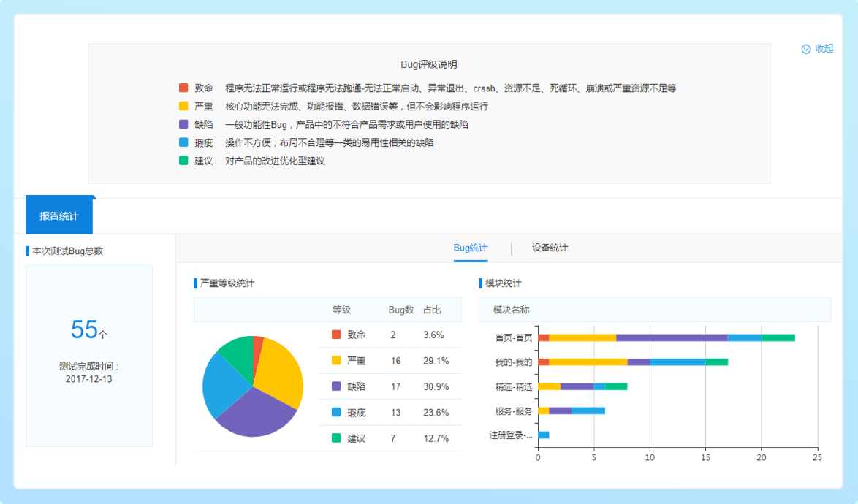The height and width of the screenshot is (504, 858).
Task: Select the 缺陷 row swatch in severity table
Action: tap(336, 386)
